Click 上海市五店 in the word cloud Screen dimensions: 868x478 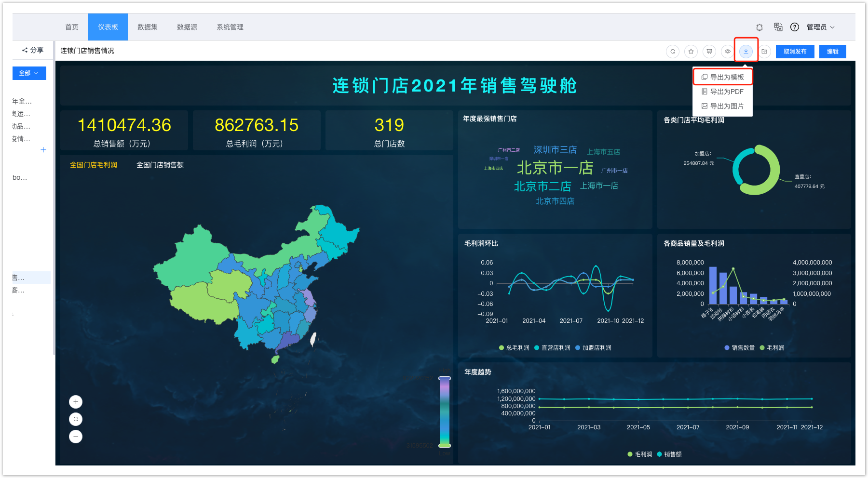point(603,152)
